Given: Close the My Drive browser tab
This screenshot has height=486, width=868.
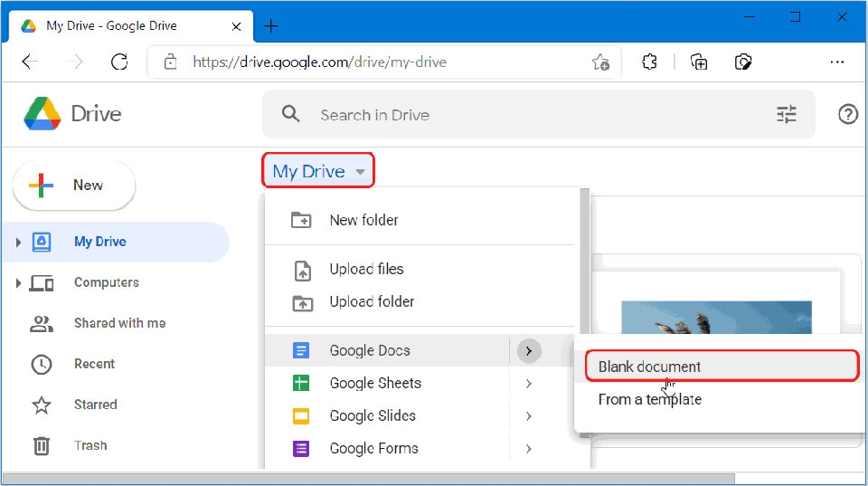Looking at the screenshot, I should [x=236, y=26].
